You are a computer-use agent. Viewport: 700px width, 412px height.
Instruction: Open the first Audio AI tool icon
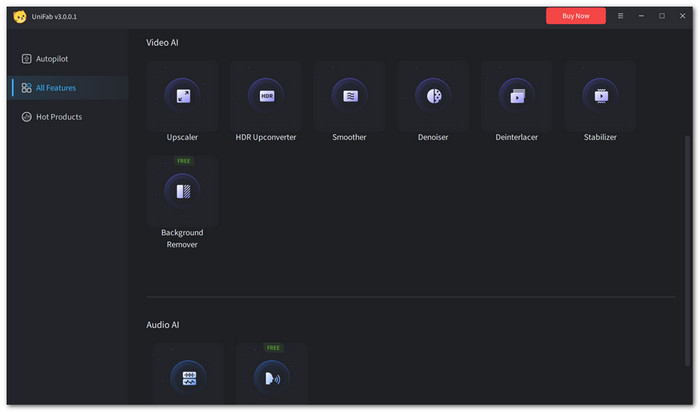[x=188, y=378]
